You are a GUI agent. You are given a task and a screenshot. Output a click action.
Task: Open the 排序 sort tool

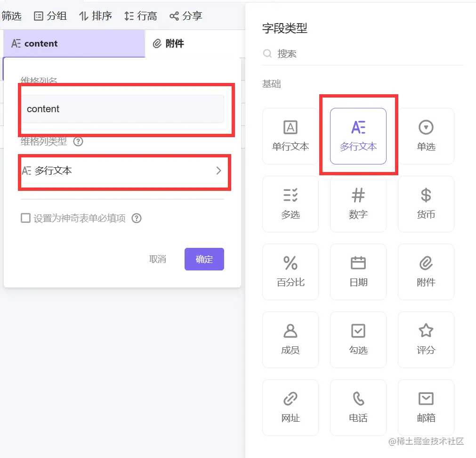pos(95,16)
